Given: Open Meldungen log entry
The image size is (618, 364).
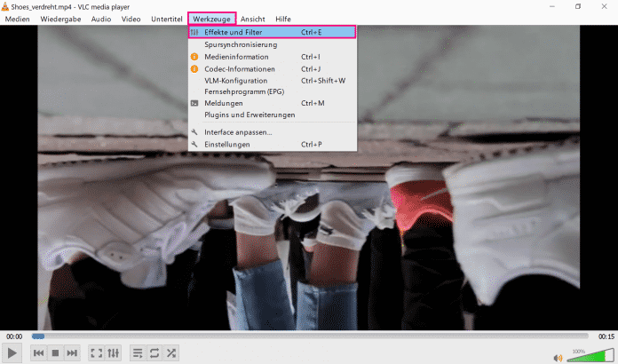Looking at the screenshot, I should pyautogui.click(x=223, y=103).
